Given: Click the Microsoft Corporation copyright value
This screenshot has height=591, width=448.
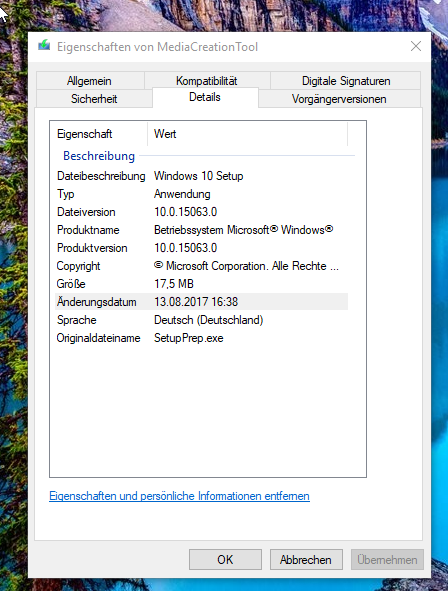Looking at the screenshot, I should [246, 266].
